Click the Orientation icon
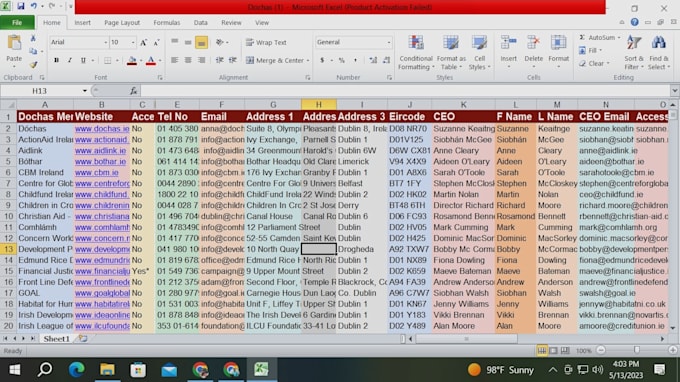The image size is (680, 382). click(x=220, y=42)
